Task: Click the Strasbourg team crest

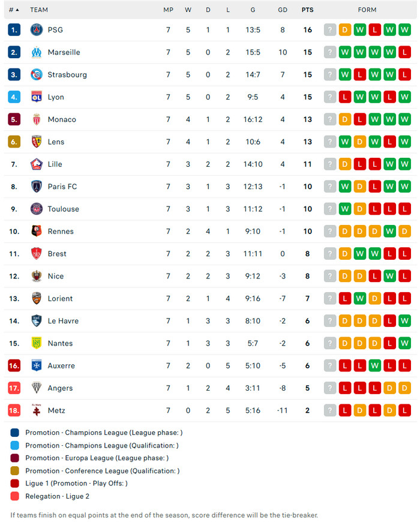Action: [37, 75]
